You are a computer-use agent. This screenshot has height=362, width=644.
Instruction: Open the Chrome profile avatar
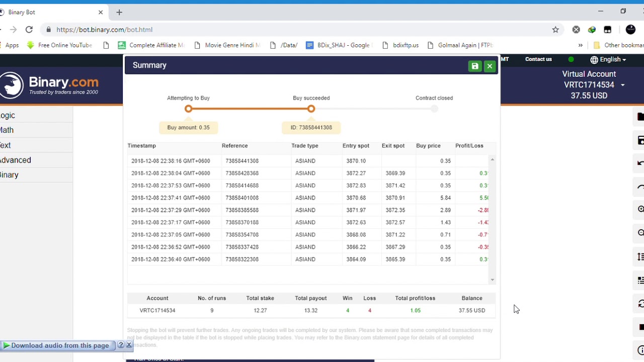pyautogui.click(x=630, y=30)
